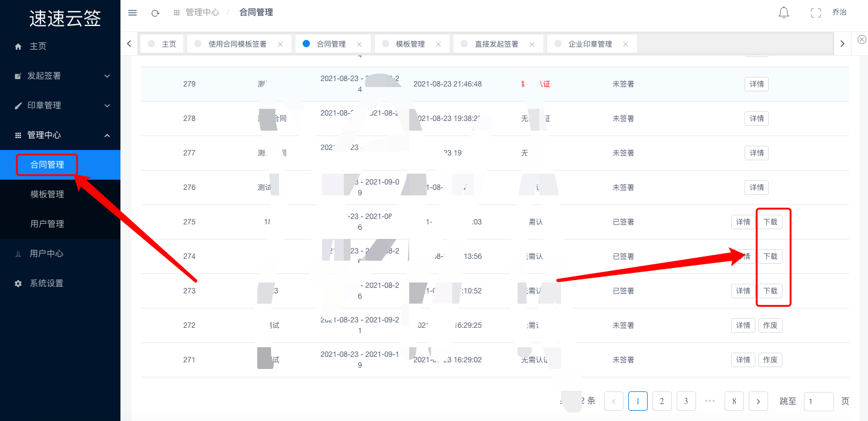This screenshot has height=421, width=868.
Task: Click the 跳至 page number input
Action: coord(819,401)
